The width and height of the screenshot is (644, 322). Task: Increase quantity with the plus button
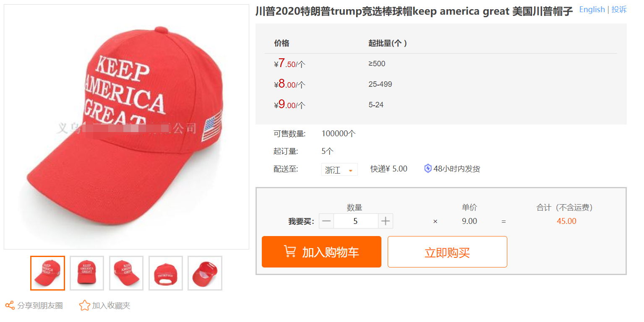(386, 221)
